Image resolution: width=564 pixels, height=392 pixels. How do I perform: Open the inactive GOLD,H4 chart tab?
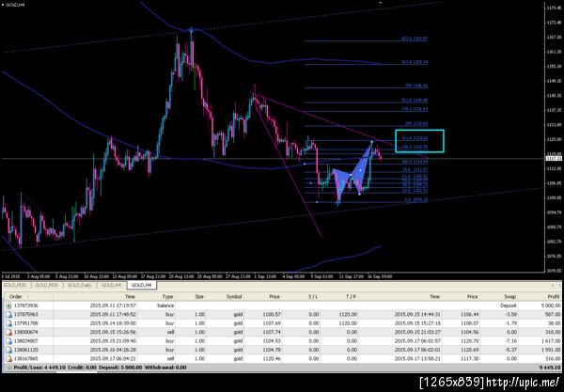coord(111,285)
